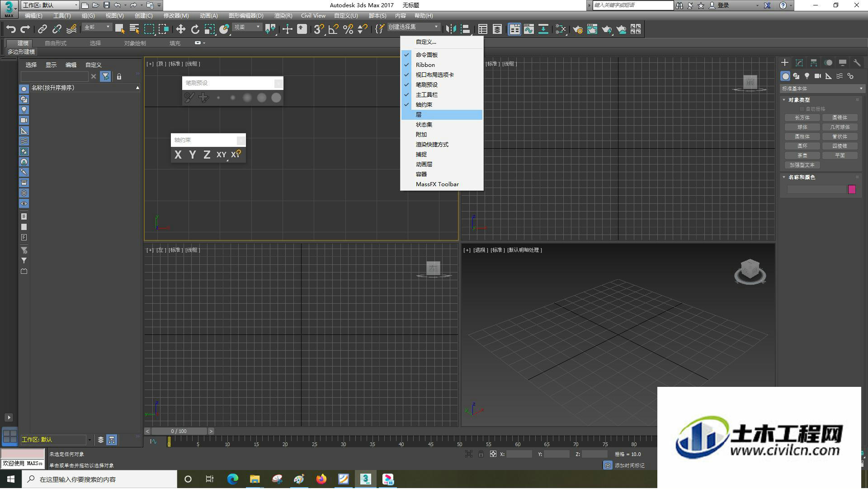Click the largest brush preset circle

(276, 98)
